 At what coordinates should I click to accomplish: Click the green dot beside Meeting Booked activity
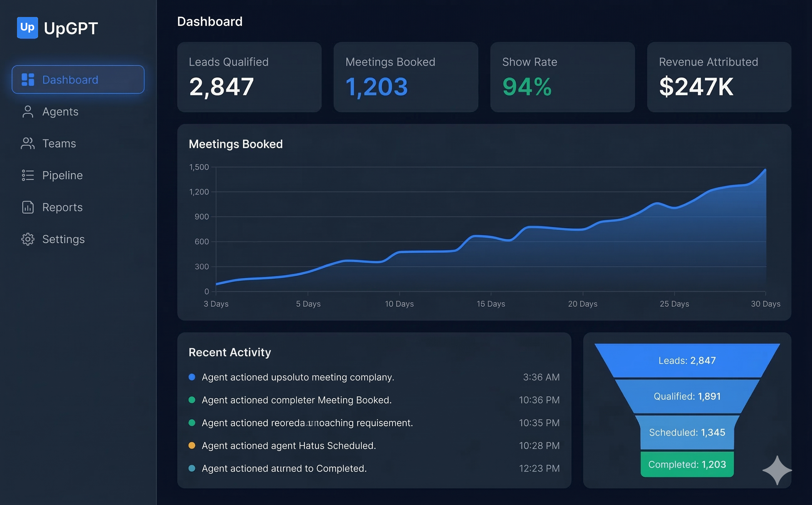click(192, 400)
